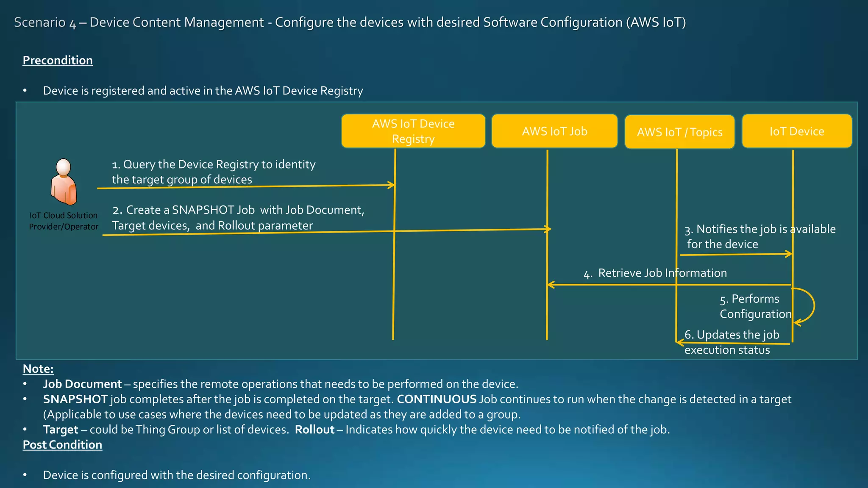This screenshot has height=488, width=868.
Task: Select the IoT Device box
Action: pyautogui.click(x=797, y=131)
